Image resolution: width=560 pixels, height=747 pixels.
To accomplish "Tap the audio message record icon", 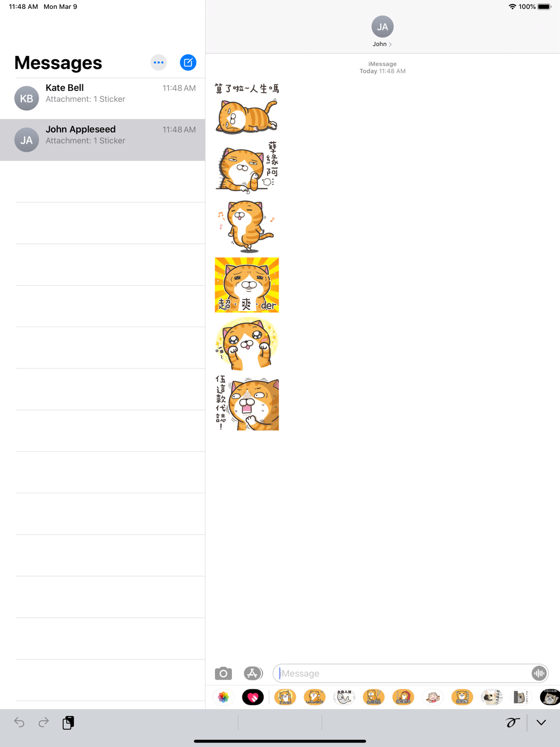I will [x=539, y=673].
